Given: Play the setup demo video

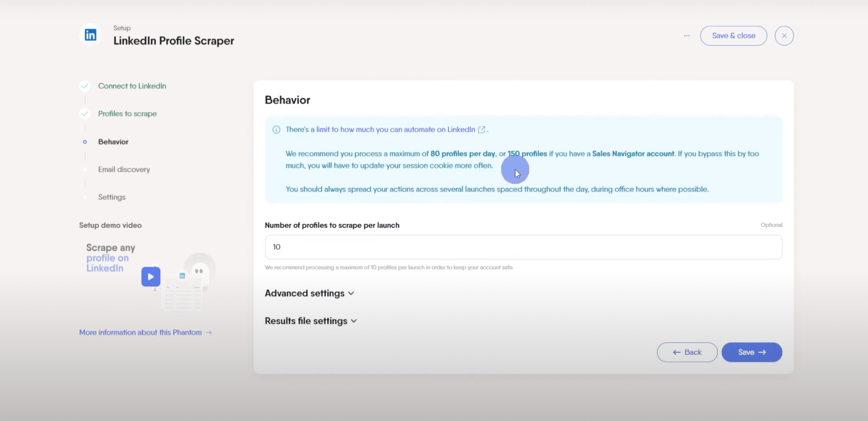Looking at the screenshot, I should coord(150,277).
